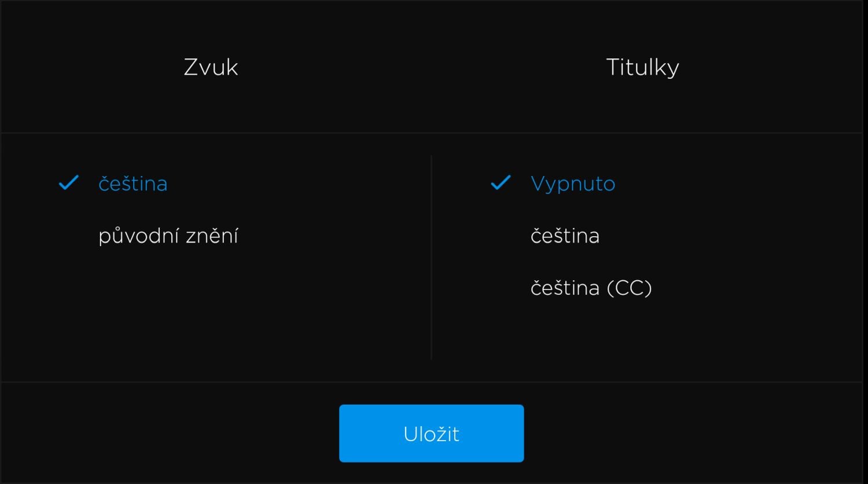Confirm language selection via Uložit

431,433
